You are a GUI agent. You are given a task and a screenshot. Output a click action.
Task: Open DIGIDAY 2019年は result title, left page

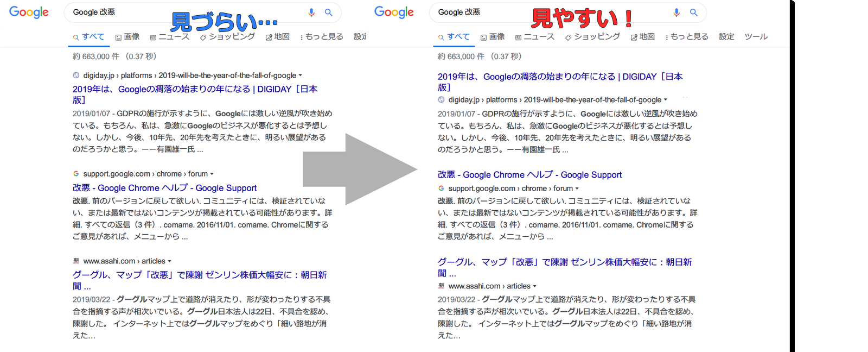click(x=195, y=94)
